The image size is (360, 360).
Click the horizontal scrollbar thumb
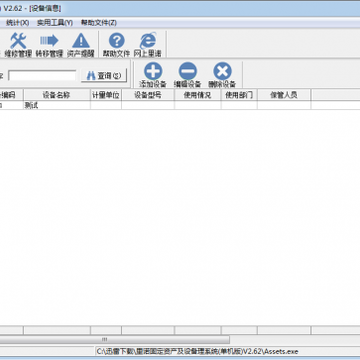point(114,339)
